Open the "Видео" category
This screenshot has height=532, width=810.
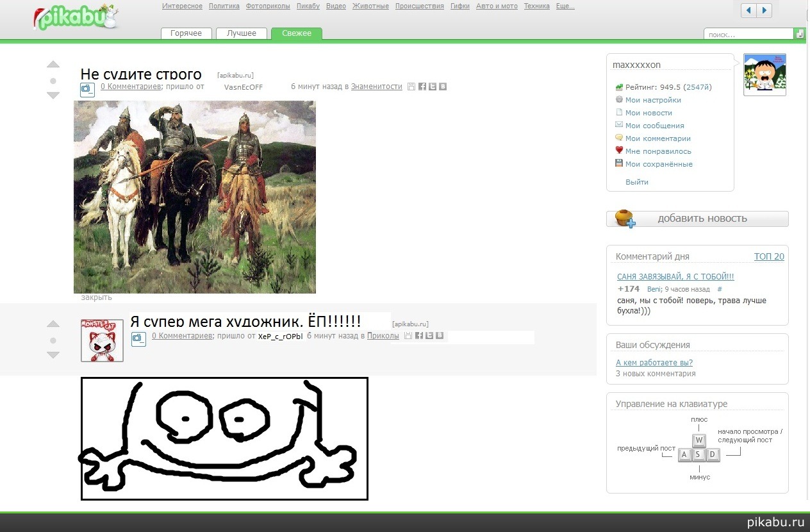point(336,6)
